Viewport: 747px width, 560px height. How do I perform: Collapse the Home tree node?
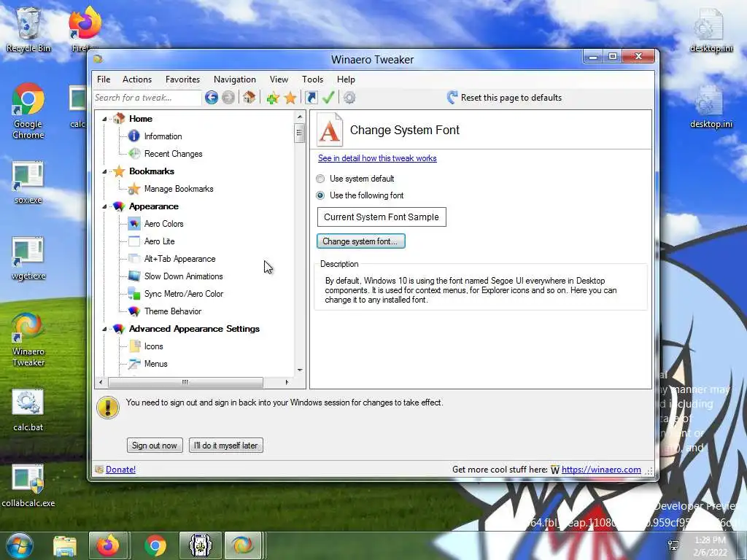point(104,119)
